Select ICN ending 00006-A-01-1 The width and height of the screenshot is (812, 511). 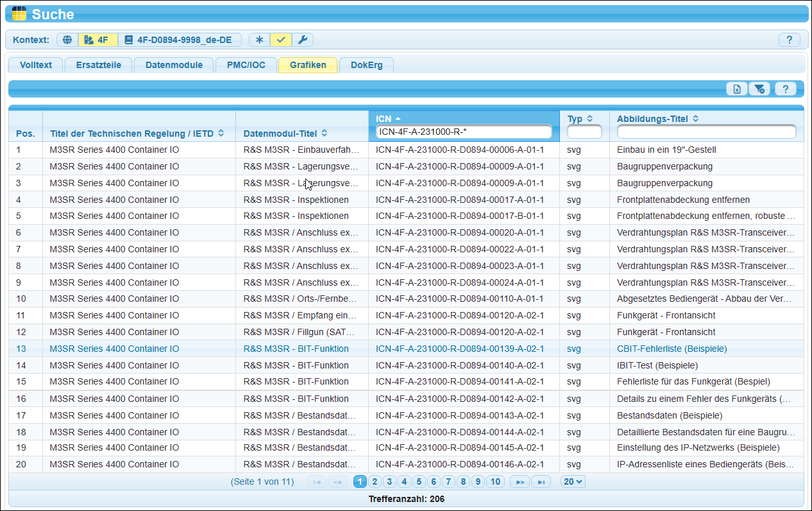coord(460,150)
